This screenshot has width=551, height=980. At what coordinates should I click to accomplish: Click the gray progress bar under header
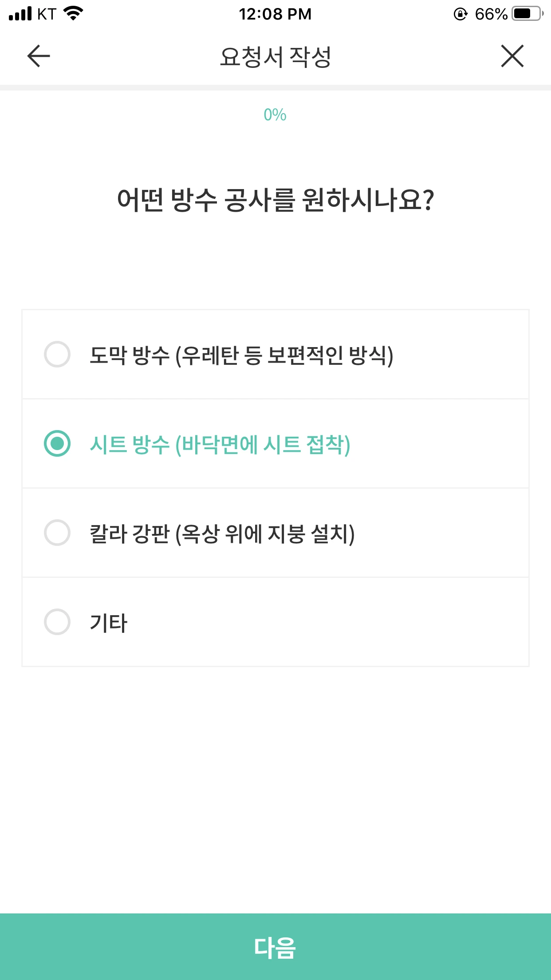coord(275,87)
